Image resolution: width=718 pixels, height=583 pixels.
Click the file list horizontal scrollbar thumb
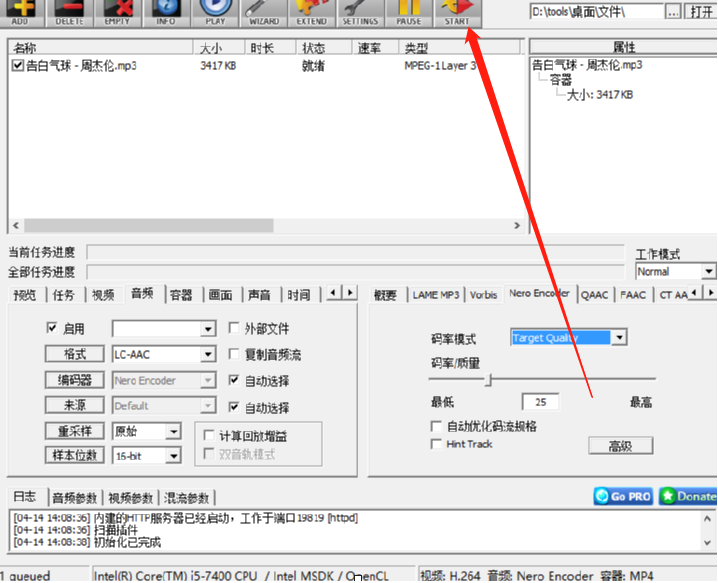click(149, 225)
